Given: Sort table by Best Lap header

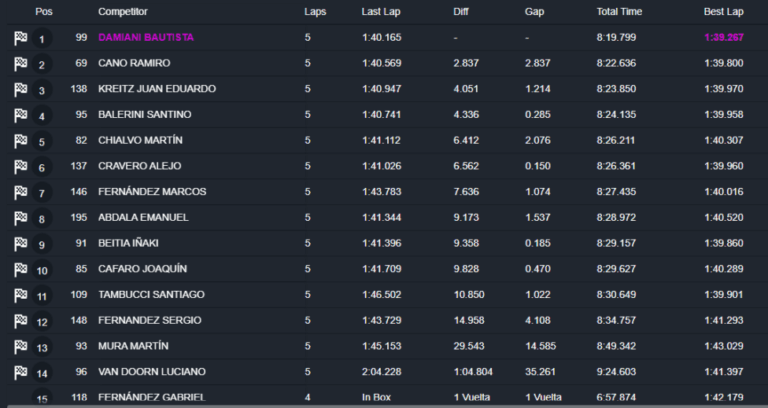Looking at the screenshot, I should pos(723,12).
